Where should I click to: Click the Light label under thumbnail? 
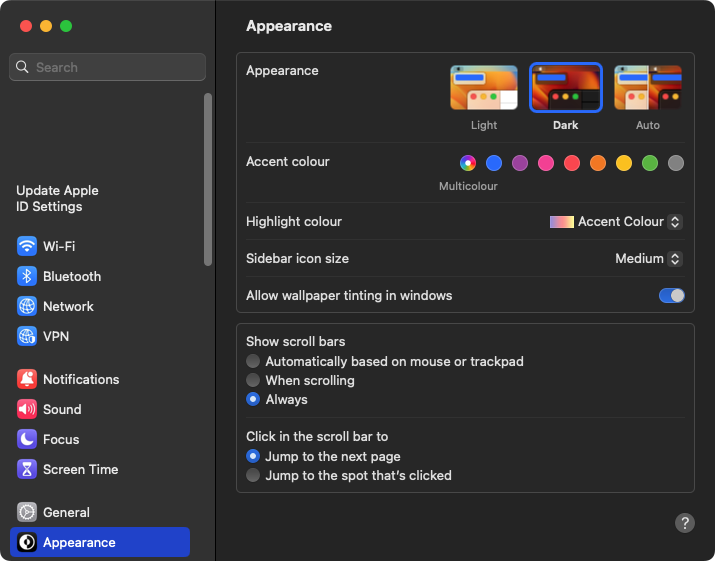[484, 125]
